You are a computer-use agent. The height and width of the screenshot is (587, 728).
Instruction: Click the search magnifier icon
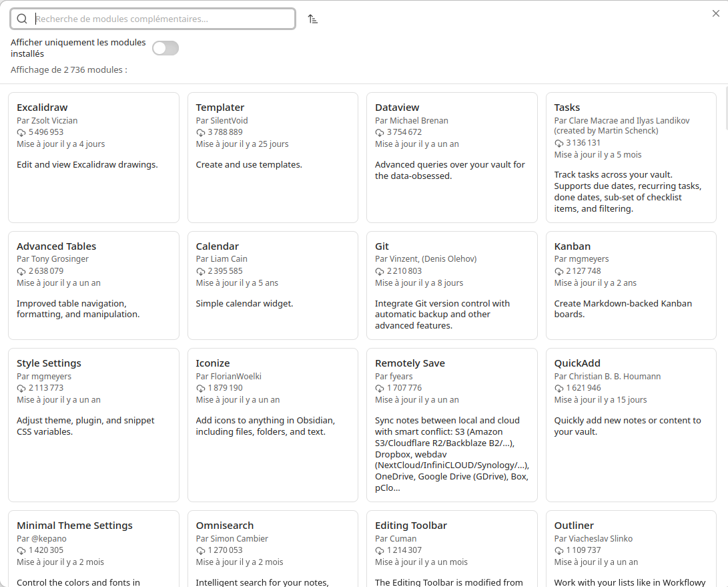22,19
